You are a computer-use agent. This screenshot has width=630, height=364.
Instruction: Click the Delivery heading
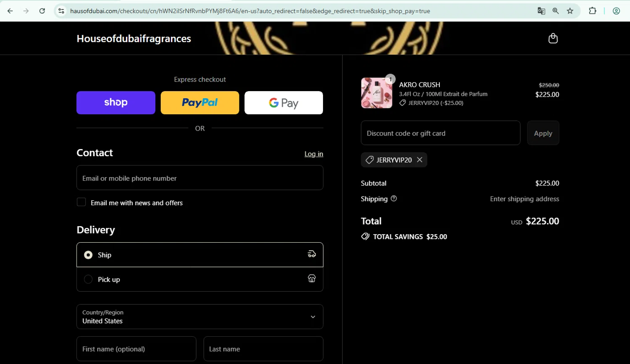tap(96, 230)
